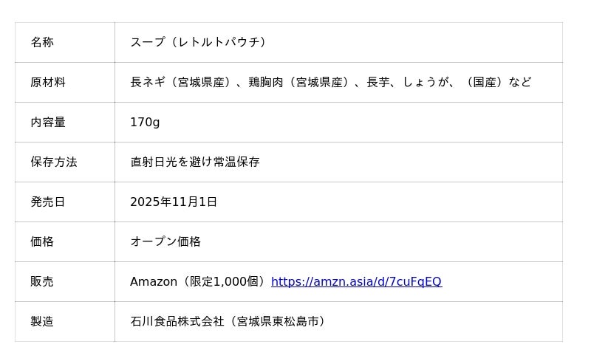The image size is (591, 364).
Task: Click the 販売 label cell
Action: pyautogui.click(x=42, y=281)
